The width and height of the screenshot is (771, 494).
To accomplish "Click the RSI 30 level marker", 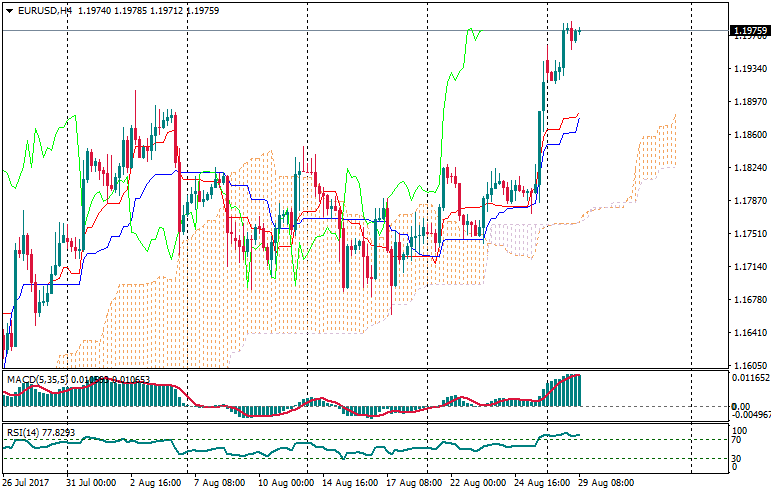I will (736, 459).
